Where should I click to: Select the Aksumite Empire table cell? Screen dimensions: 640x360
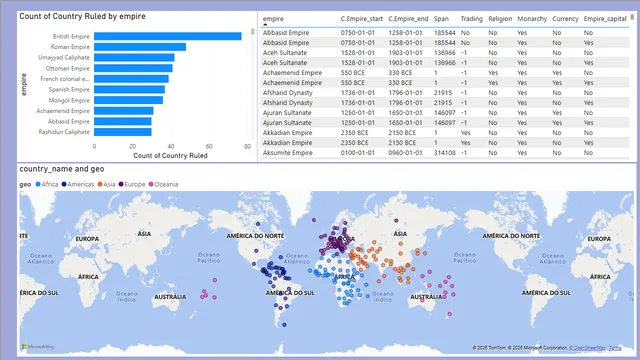coord(287,153)
